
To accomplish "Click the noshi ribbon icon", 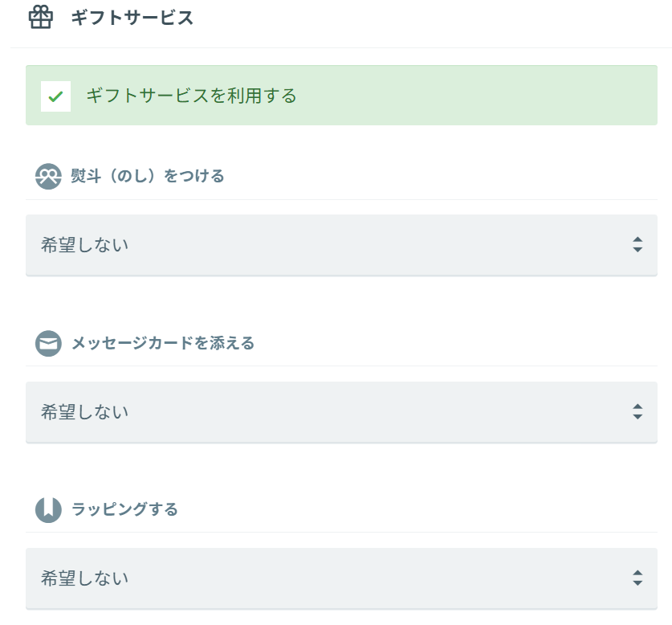I will [48, 177].
